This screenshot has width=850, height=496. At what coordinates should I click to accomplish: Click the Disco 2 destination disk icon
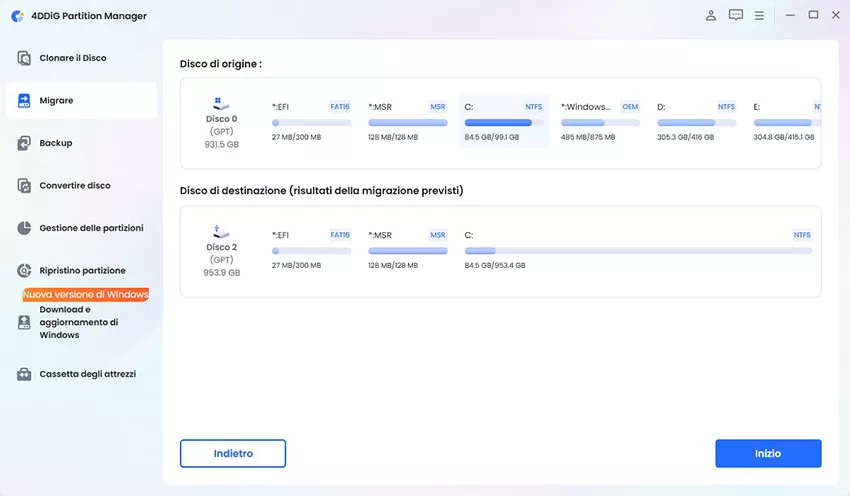tap(221, 232)
